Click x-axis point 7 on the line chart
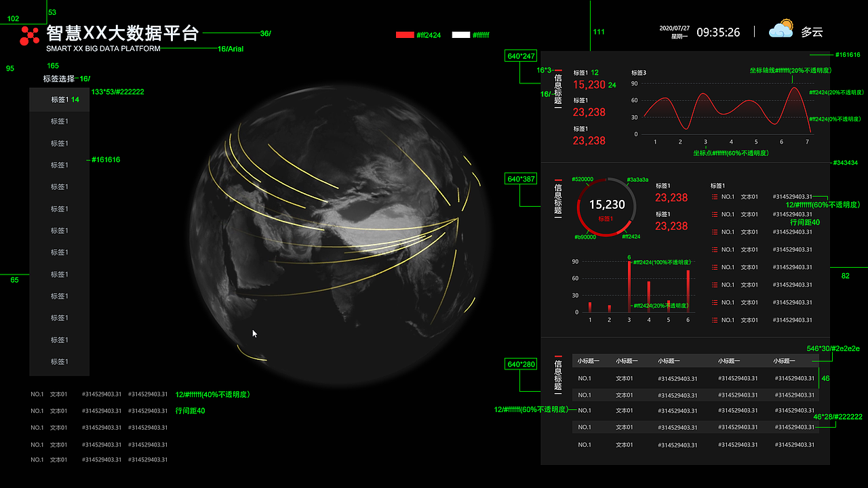Image resolution: width=868 pixels, height=488 pixels. [x=807, y=142]
